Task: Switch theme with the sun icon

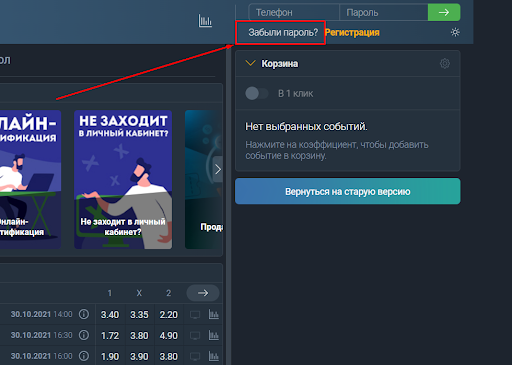Action: [x=455, y=32]
